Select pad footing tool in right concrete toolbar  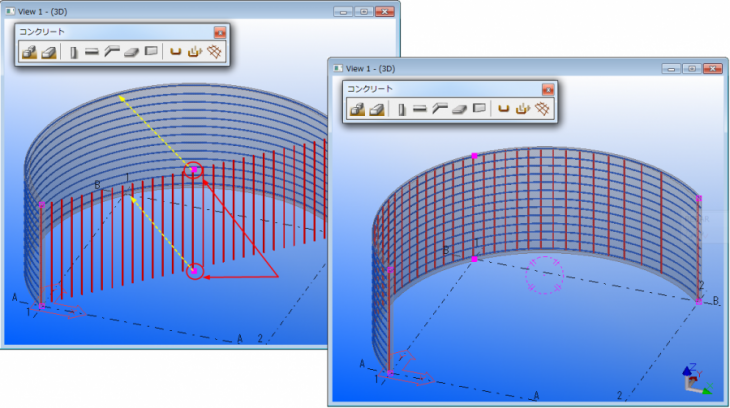coord(357,109)
